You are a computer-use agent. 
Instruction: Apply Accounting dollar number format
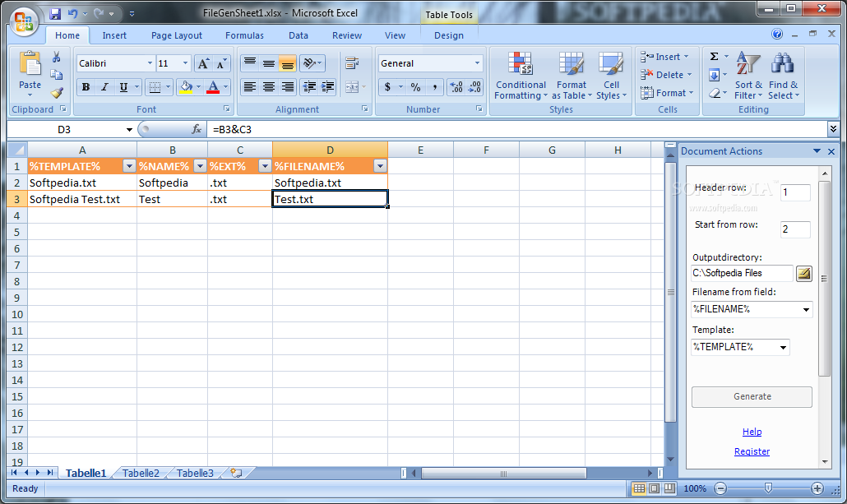pos(387,87)
